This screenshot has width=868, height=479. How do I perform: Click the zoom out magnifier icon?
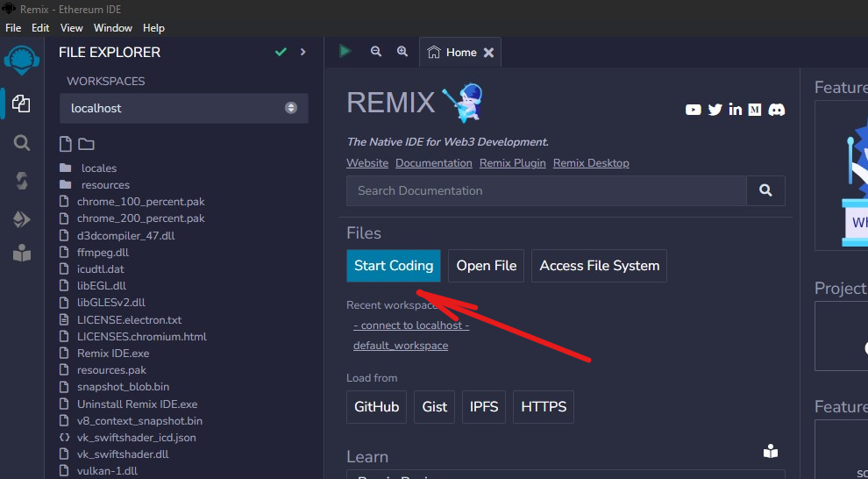pyautogui.click(x=376, y=52)
